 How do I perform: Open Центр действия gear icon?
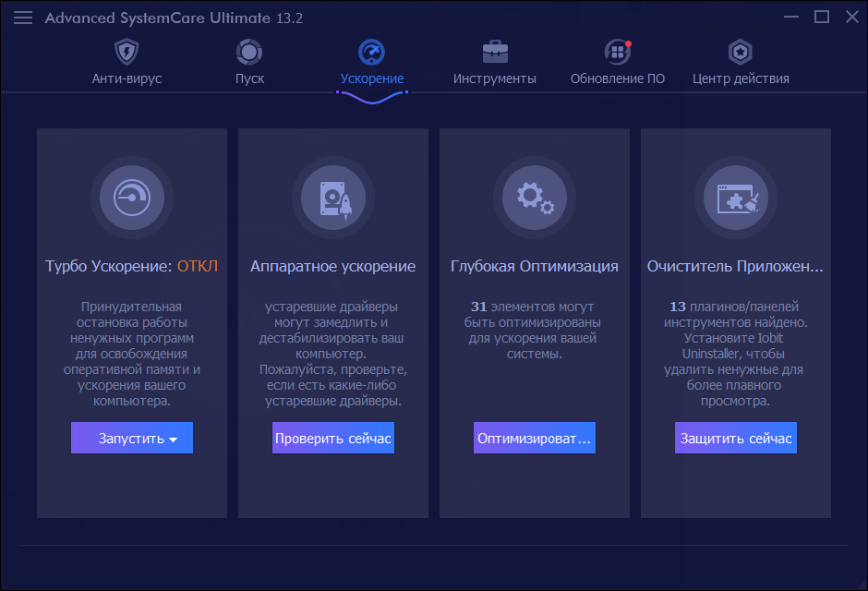(739, 53)
